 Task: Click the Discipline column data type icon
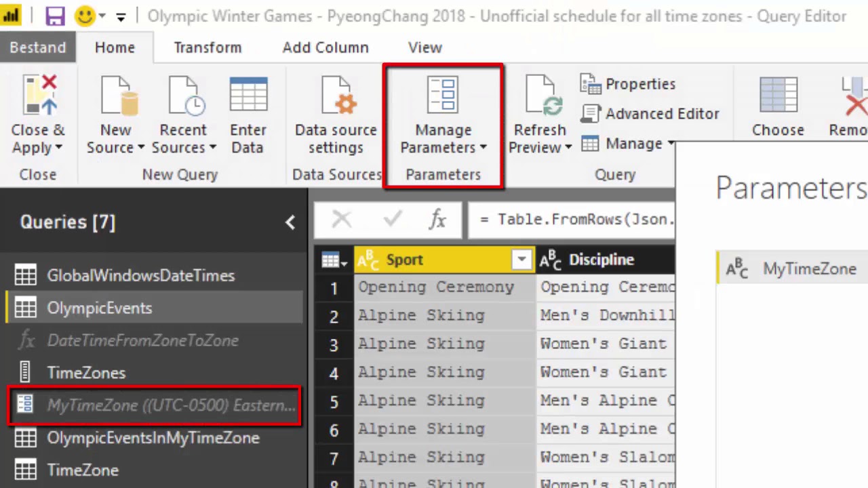coord(551,260)
